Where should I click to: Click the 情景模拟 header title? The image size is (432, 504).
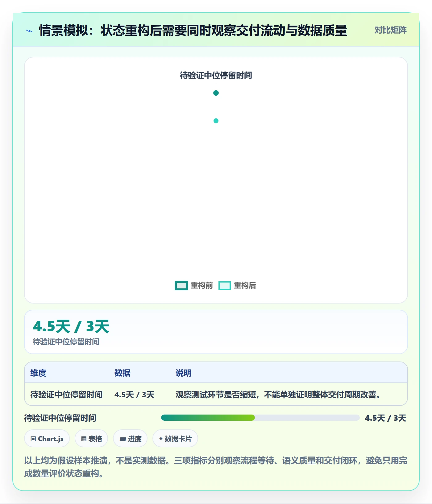click(x=193, y=31)
